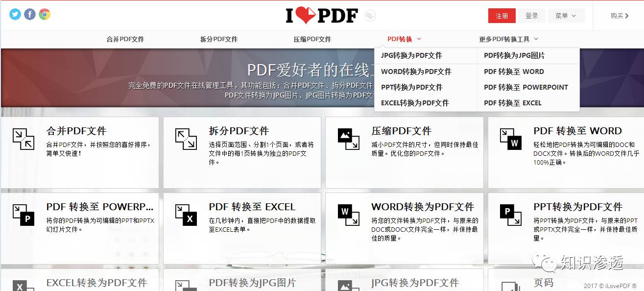Open the PPT转换为PDF文件 card title
This screenshot has height=291, width=644.
(578, 207)
